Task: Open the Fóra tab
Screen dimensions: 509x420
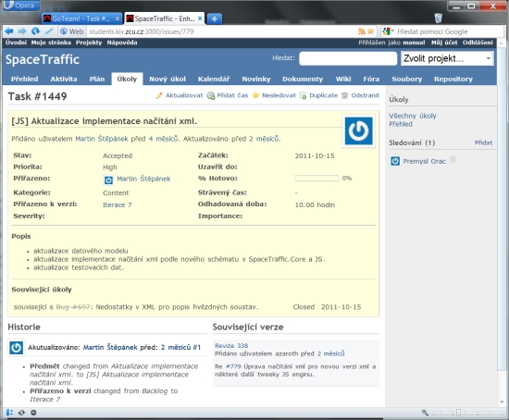Action: (x=371, y=79)
